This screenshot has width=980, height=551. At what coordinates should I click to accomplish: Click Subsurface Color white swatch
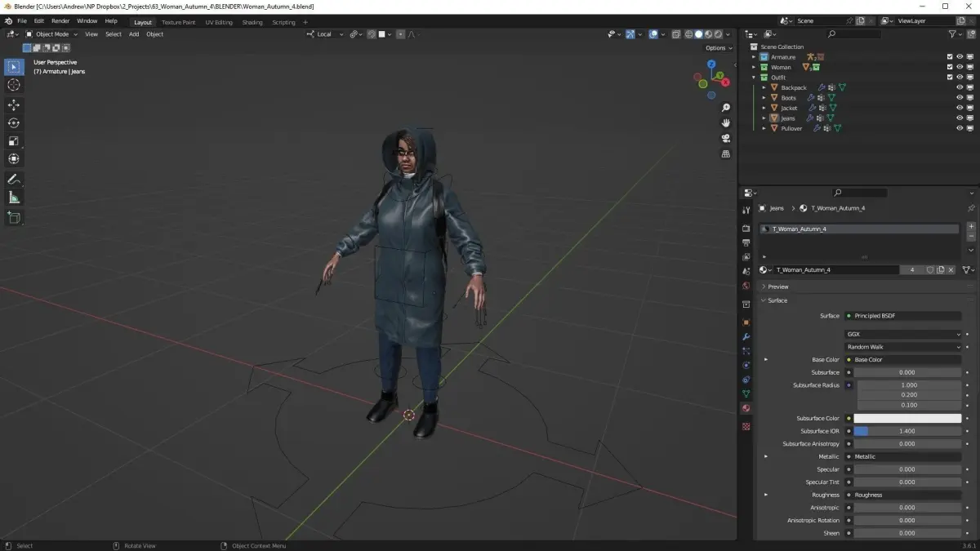[907, 418]
